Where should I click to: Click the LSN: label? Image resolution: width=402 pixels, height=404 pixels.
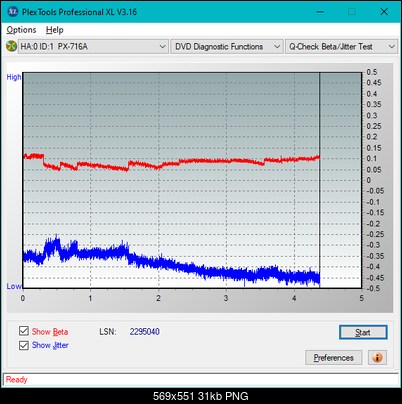pyautogui.click(x=108, y=332)
